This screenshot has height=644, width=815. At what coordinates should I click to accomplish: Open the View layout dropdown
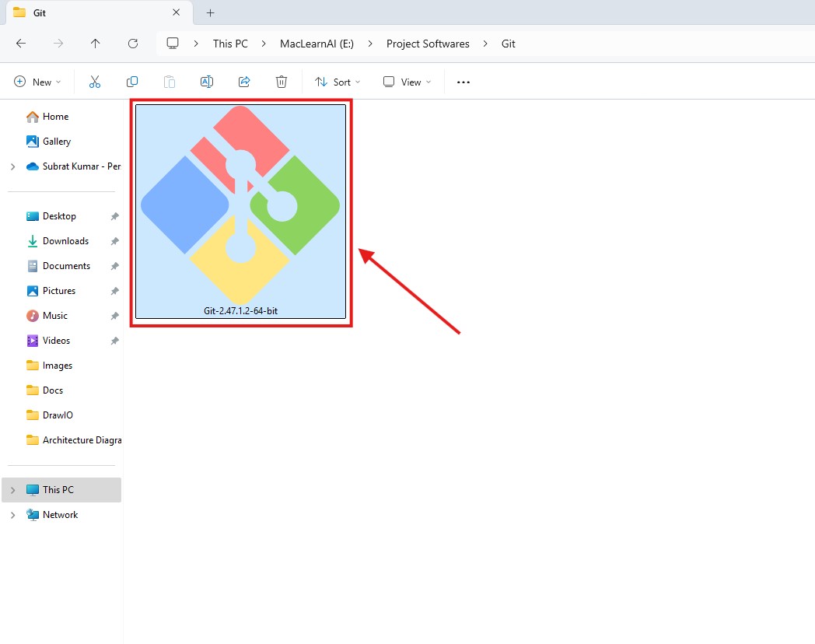407,82
